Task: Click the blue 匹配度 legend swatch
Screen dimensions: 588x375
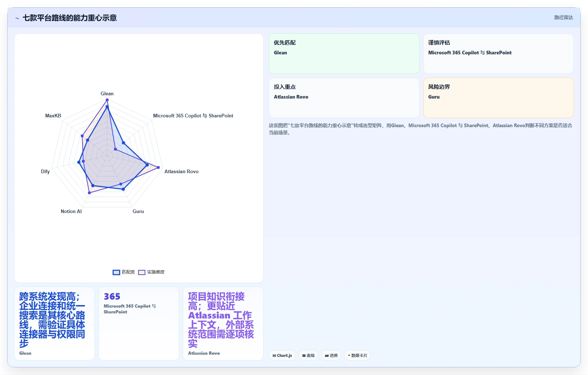Action: [116, 272]
